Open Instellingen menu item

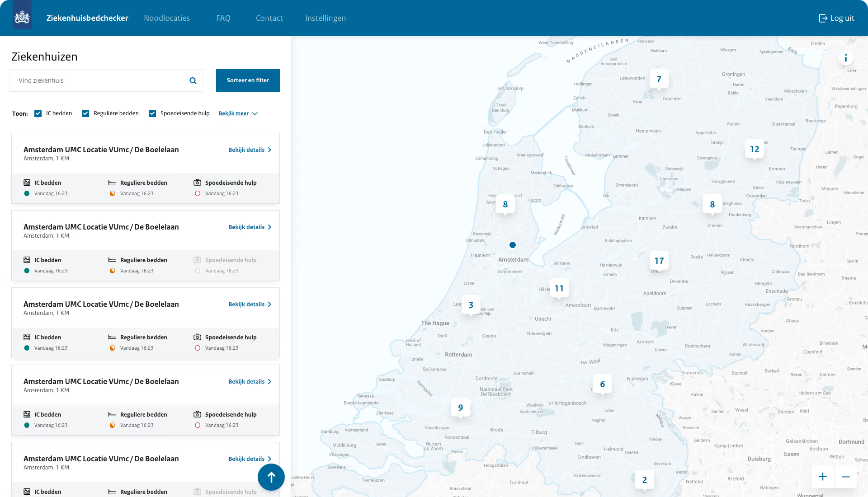(x=325, y=18)
